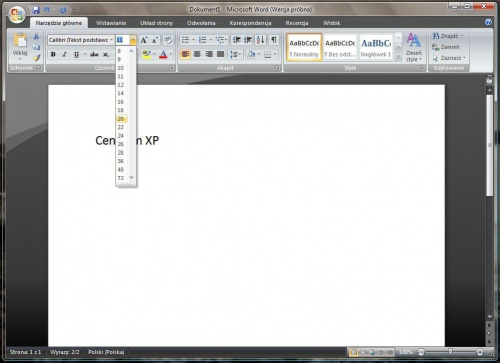Open the help question mark icon
500x363 pixels.
point(488,22)
